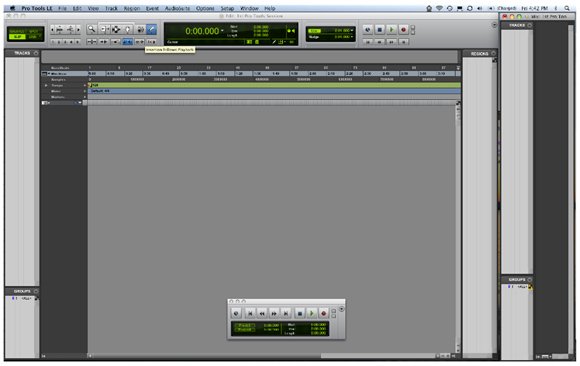580x366 pixels.
Task: Open floating Transport window menu arrow
Action: 342,309
